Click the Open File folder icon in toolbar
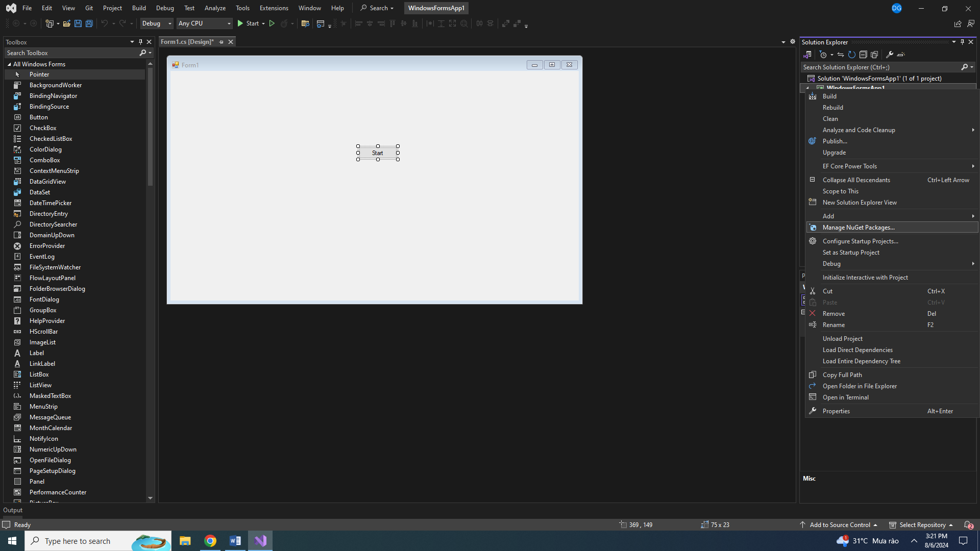The width and height of the screenshot is (980, 551). [66, 23]
